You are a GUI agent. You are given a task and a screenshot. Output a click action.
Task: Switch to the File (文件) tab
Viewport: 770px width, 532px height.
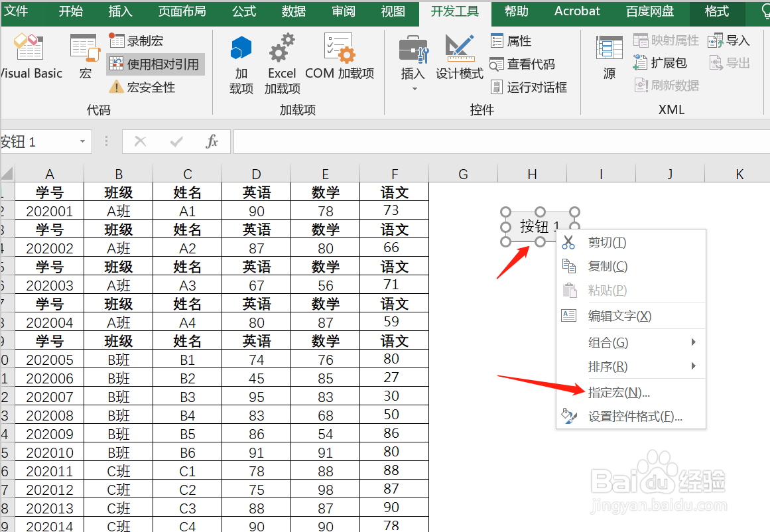point(16,11)
